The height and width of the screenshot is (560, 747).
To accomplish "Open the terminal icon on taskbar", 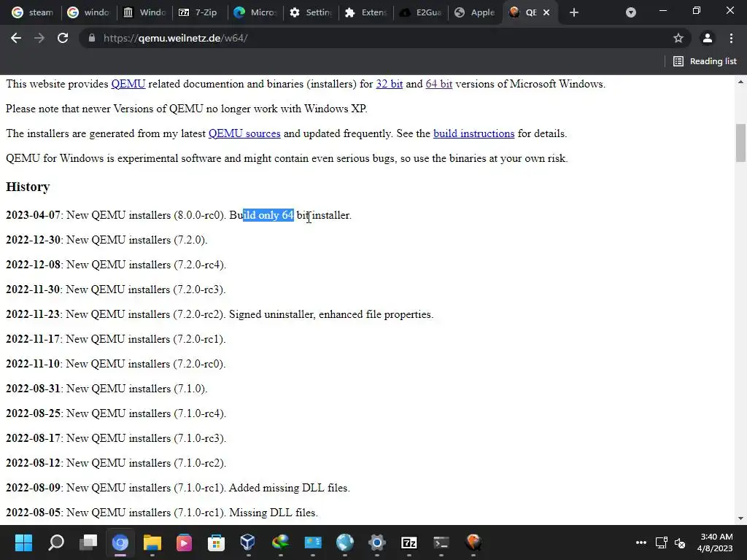I will tap(441, 542).
